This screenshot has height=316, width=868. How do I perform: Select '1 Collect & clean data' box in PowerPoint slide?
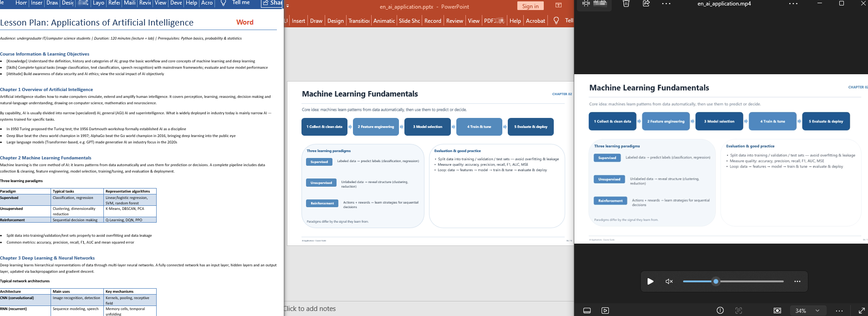tap(324, 127)
